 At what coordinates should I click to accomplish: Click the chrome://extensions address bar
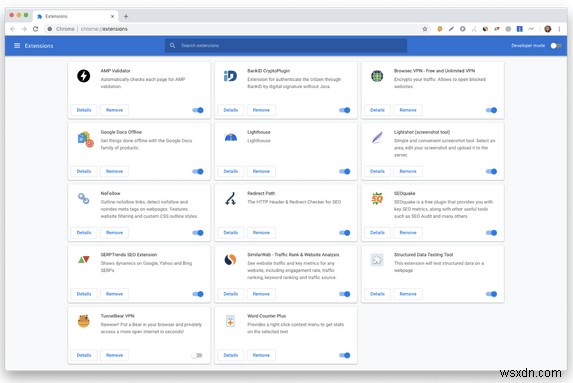[238, 29]
